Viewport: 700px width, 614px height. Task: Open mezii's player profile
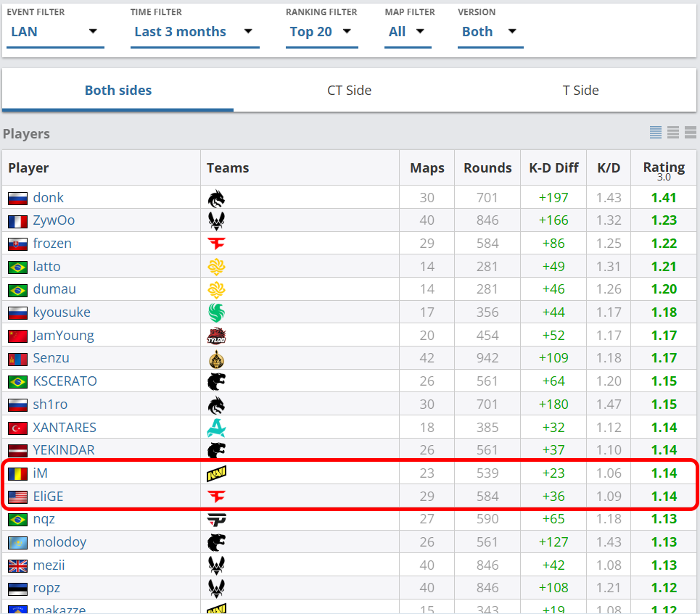49,565
